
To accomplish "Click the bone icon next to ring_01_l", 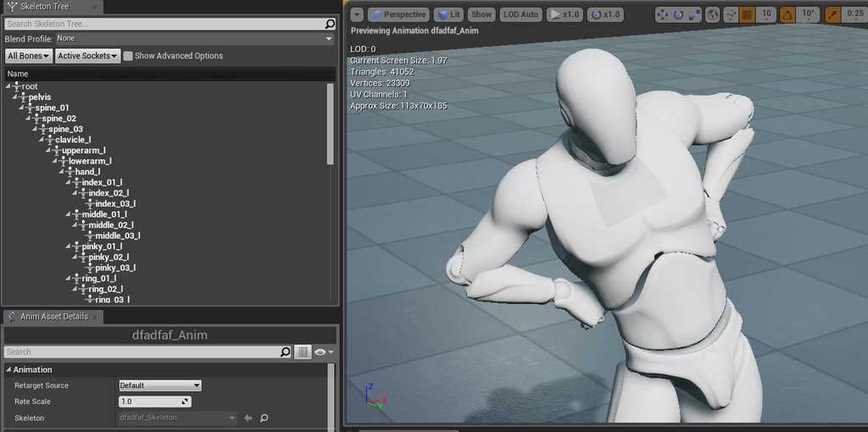I will 76,279.
